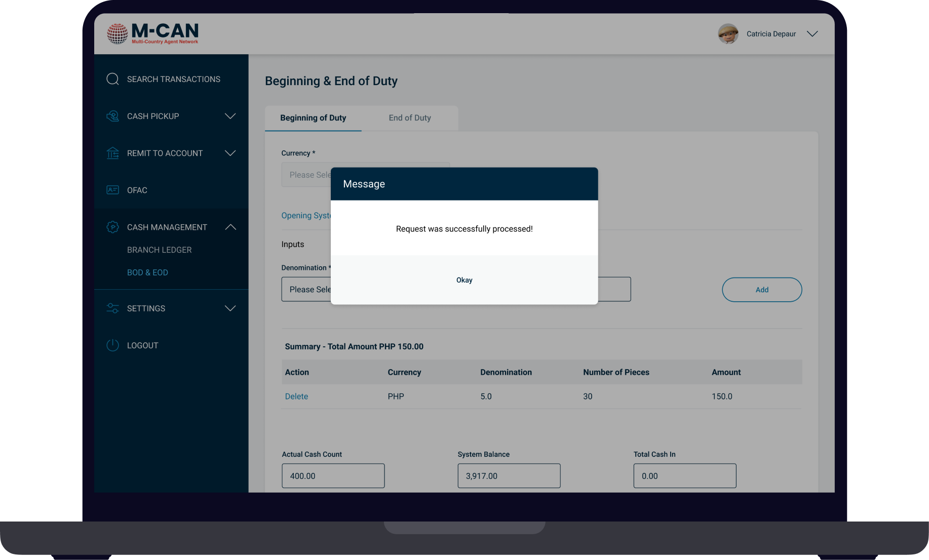Click Catricia Depaur's profile avatar

pyautogui.click(x=728, y=34)
